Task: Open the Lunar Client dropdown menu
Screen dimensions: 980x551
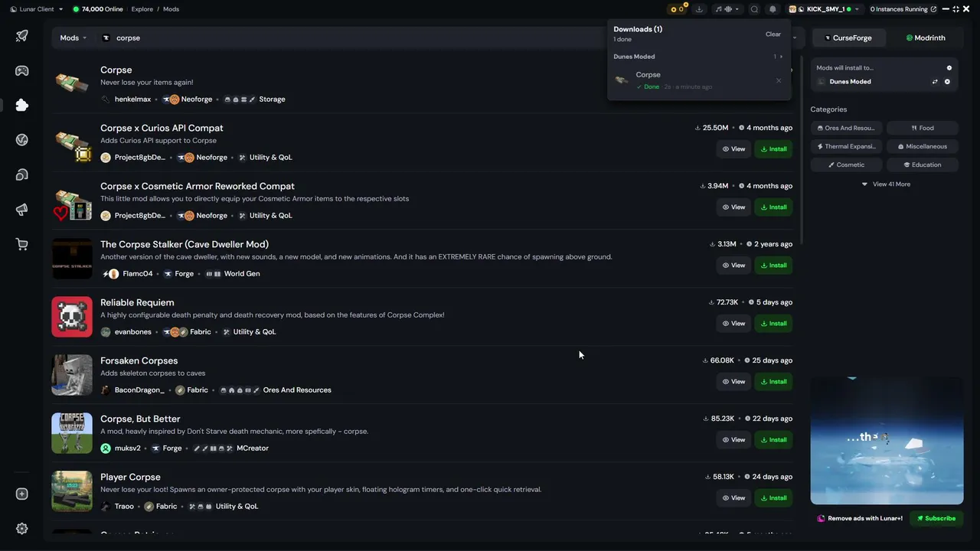Action: [37, 9]
